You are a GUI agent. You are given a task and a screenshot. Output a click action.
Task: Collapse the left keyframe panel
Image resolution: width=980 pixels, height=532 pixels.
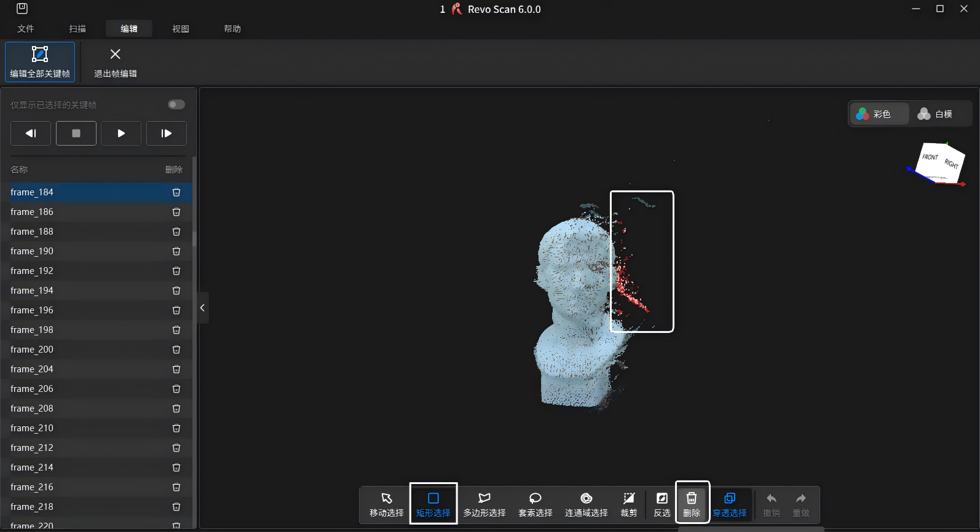point(202,308)
